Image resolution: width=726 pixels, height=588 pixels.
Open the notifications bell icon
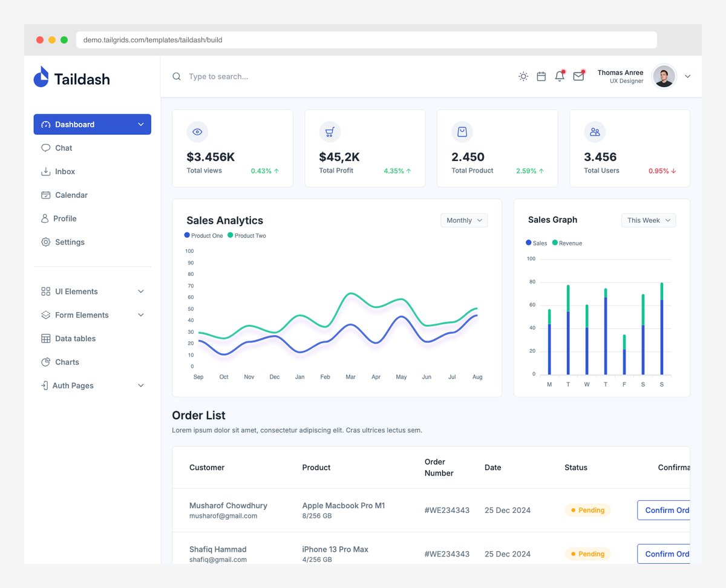click(559, 76)
